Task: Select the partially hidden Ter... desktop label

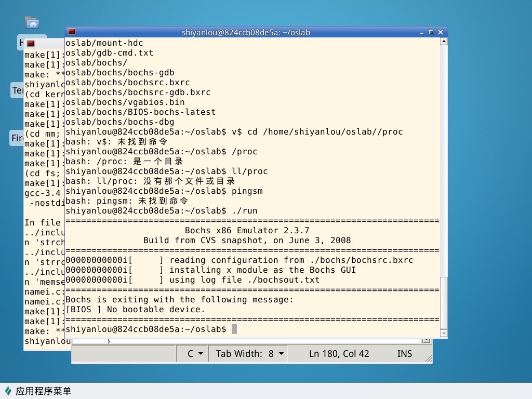Action: tap(17, 90)
